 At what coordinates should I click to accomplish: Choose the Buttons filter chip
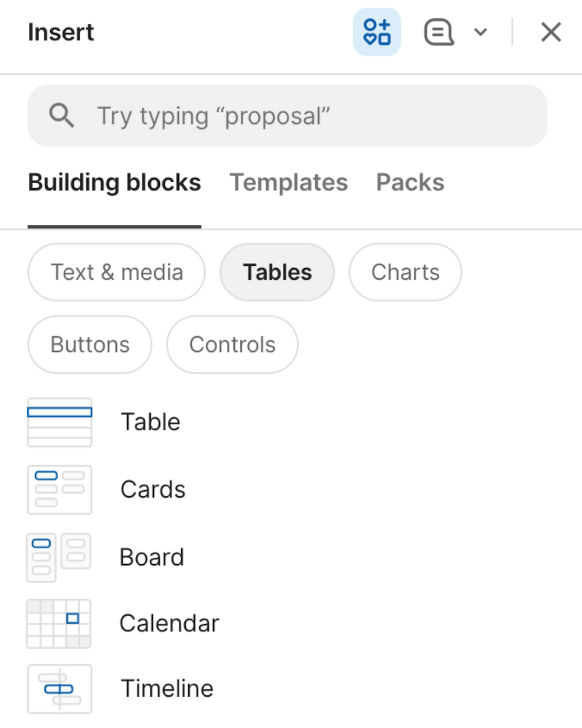[x=90, y=345]
